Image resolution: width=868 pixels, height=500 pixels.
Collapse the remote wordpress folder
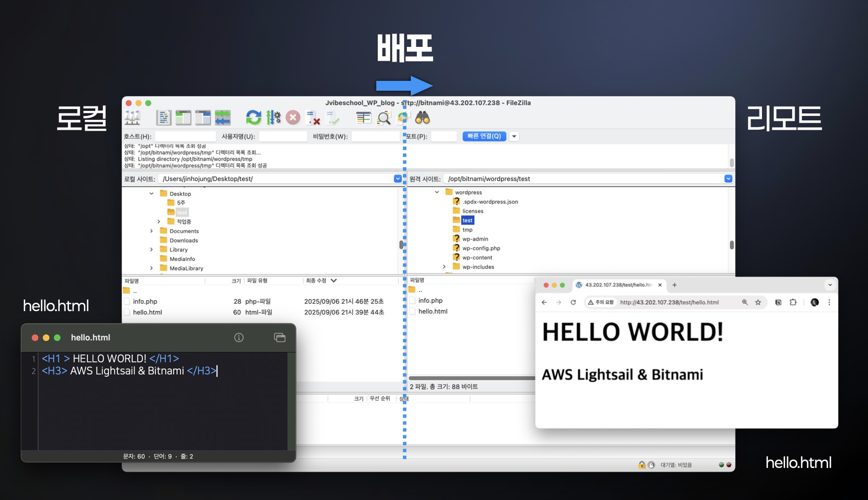point(437,192)
